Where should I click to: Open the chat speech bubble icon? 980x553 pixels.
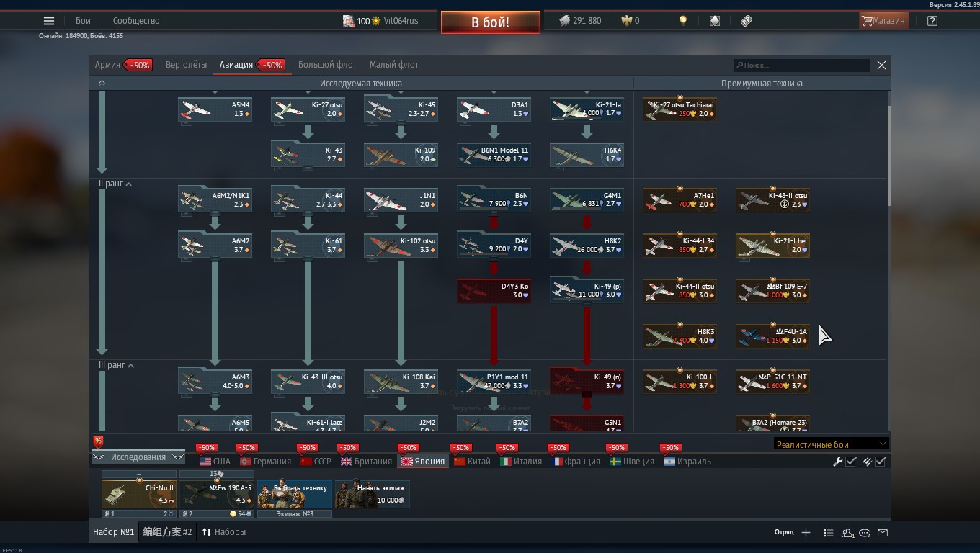pos(865,533)
